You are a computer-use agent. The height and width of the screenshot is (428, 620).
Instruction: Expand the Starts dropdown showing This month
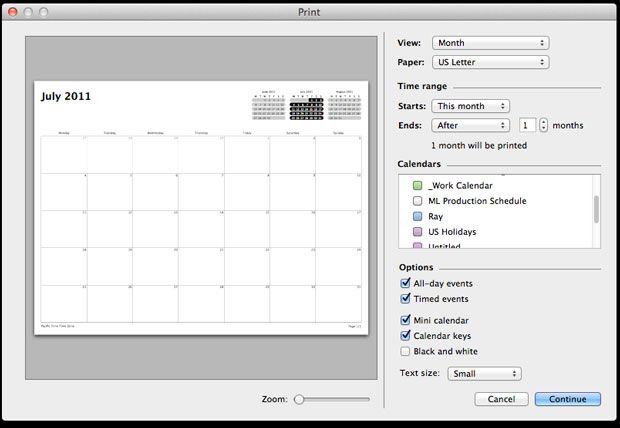[x=471, y=106]
